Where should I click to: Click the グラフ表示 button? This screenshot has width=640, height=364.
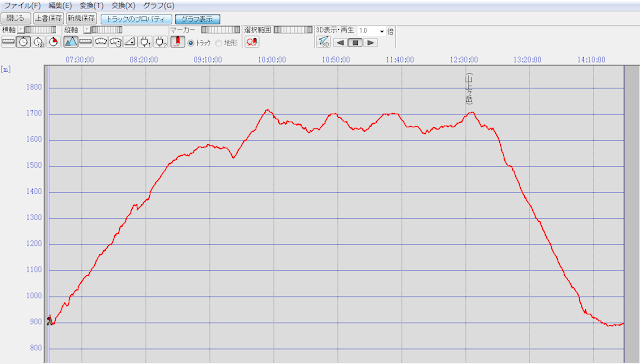click(197, 19)
